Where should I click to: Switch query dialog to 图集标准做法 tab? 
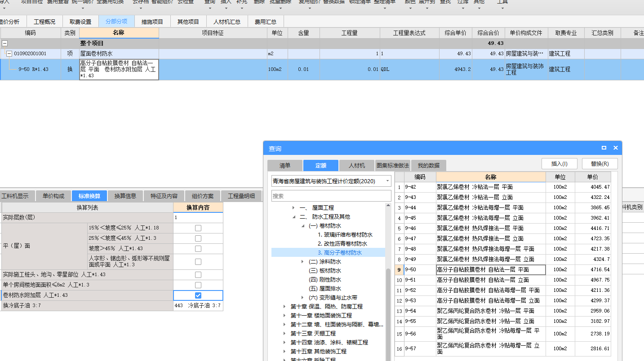[393, 166]
